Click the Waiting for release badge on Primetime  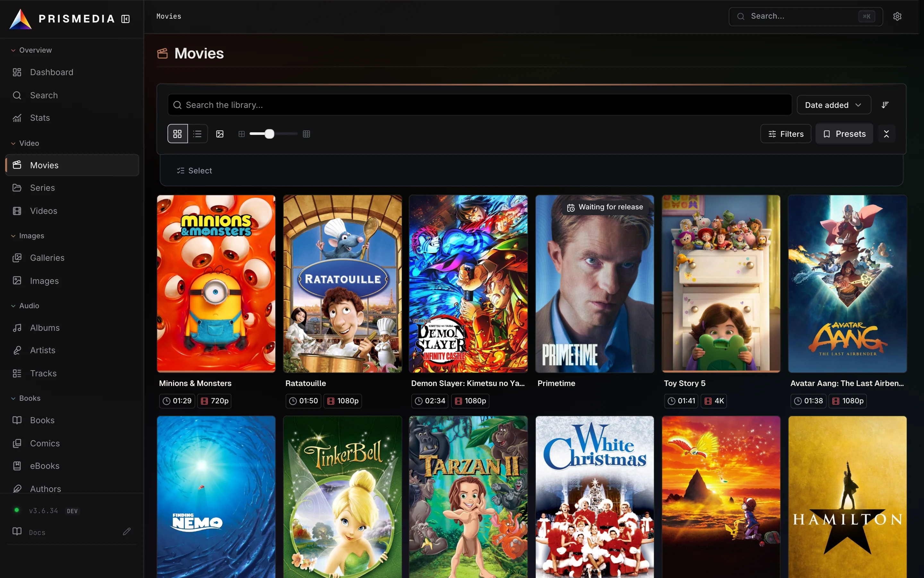605,207
